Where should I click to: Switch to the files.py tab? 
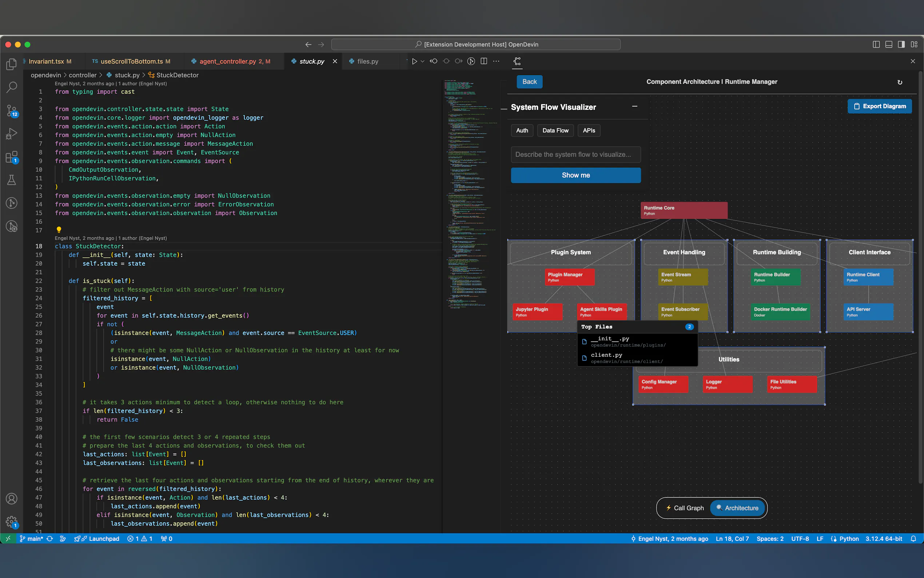click(367, 61)
